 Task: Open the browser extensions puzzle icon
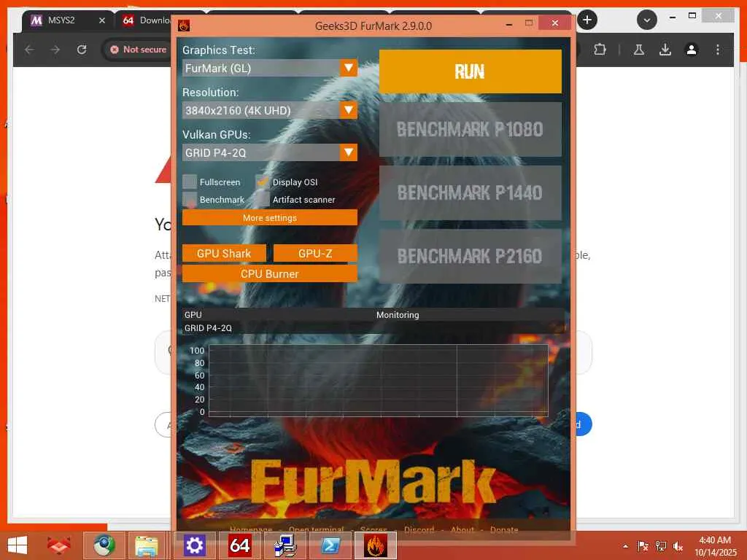pyautogui.click(x=600, y=50)
